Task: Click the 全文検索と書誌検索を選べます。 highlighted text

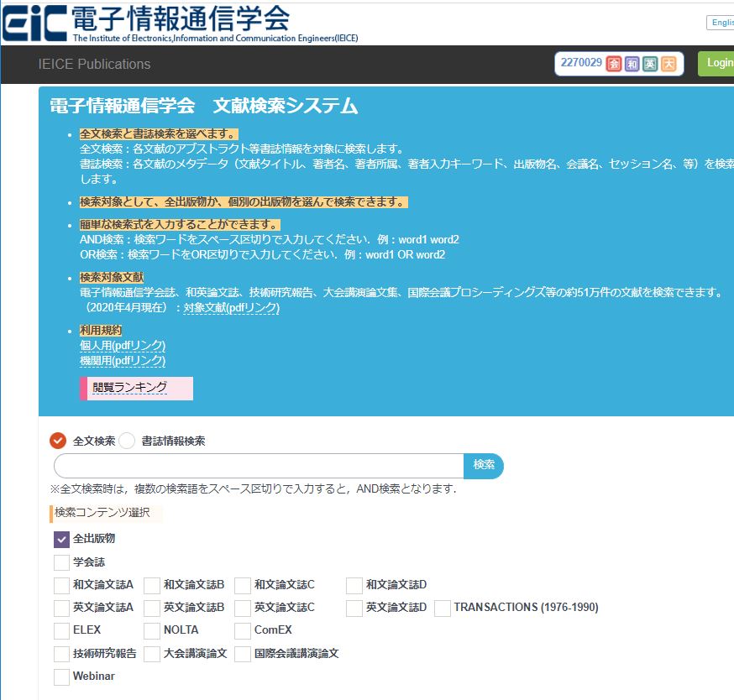Action: (159, 133)
